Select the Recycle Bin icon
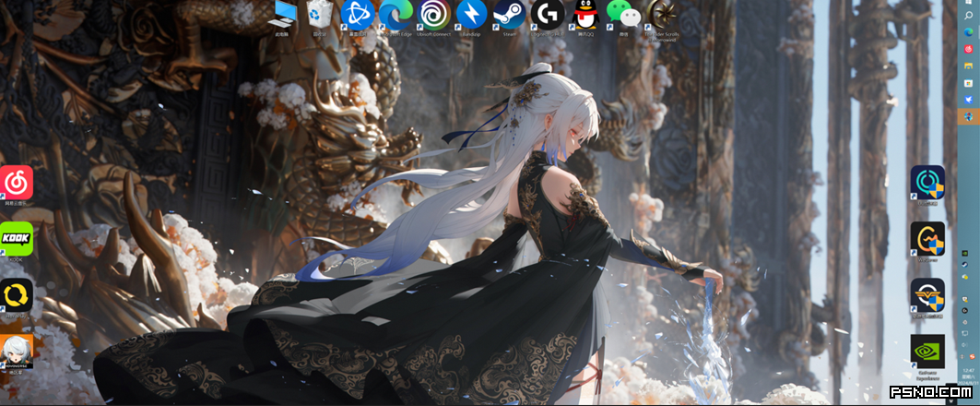This screenshot has width=980, height=406. point(319,17)
